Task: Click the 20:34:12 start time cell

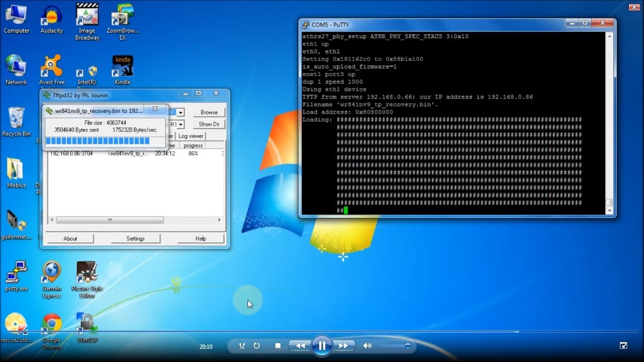Action: 165,153
